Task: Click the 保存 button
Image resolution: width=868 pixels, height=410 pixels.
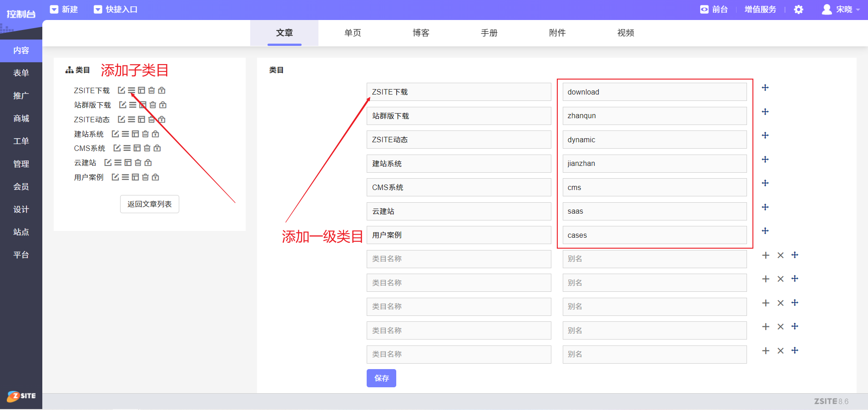Action: click(381, 378)
